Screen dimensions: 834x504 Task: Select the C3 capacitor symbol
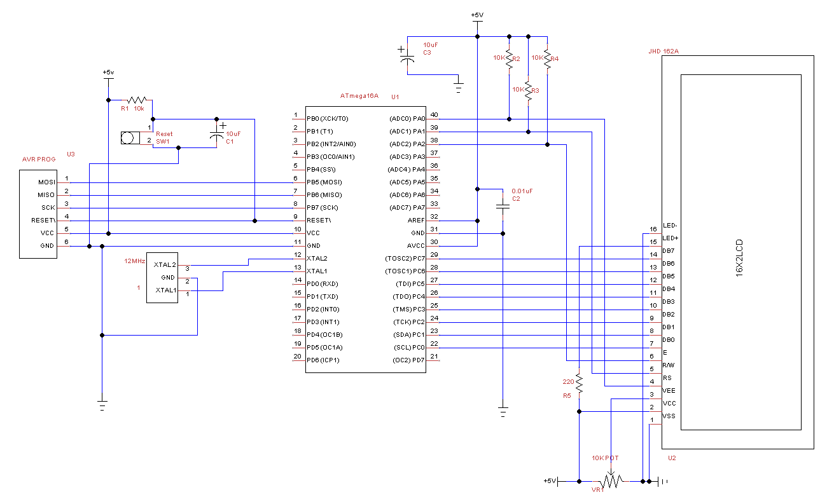click(407, 55)
